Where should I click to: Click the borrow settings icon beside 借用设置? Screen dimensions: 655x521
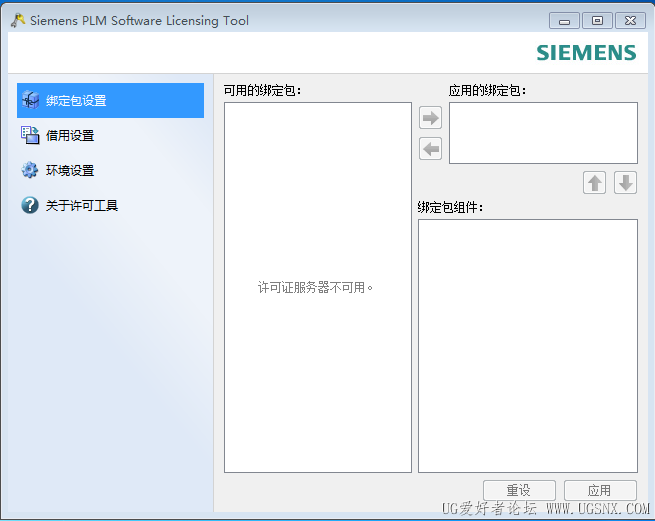coord(30,135)
